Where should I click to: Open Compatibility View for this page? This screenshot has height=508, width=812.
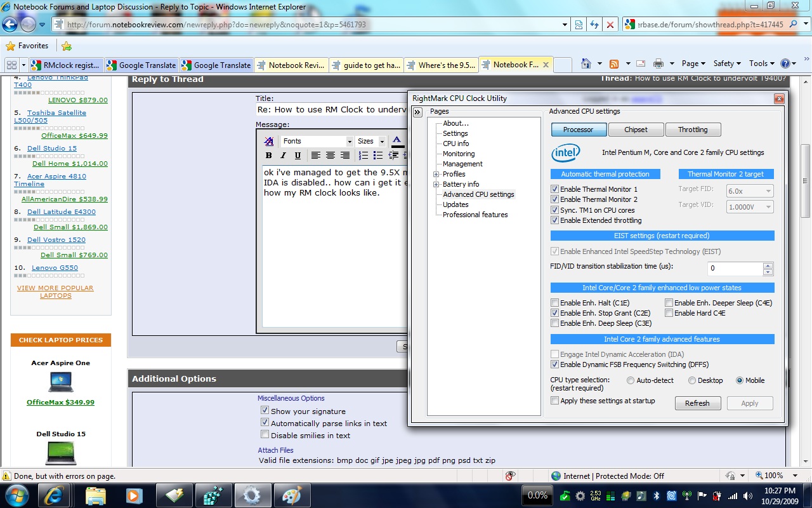pyautogui.click(x=579, y=25)
